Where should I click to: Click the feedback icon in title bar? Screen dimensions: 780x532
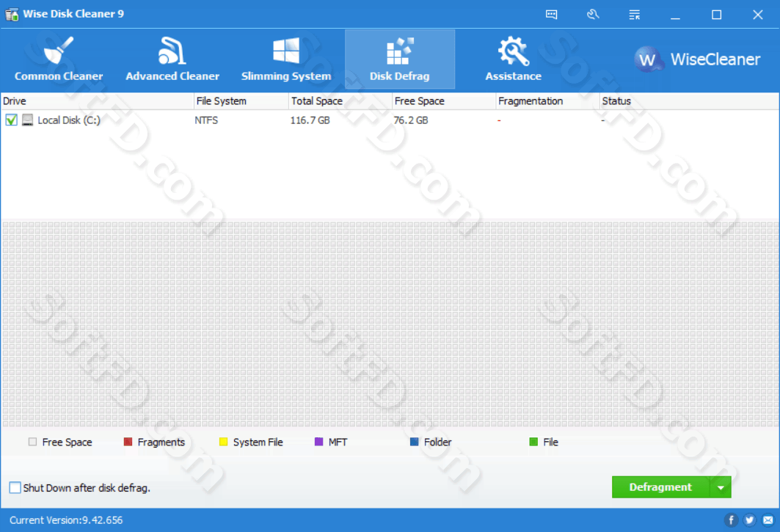(551, 15)
